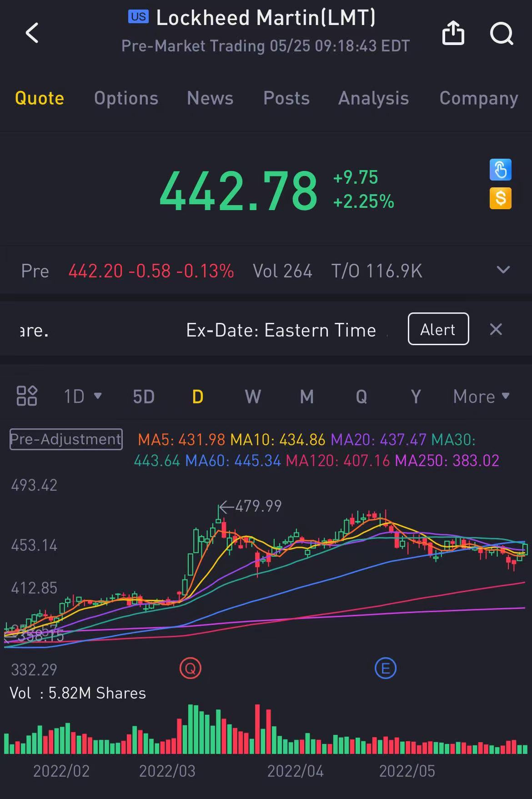Tap the +2.25% change value
This screenshot has height=799, width=532.
point(364,201)
